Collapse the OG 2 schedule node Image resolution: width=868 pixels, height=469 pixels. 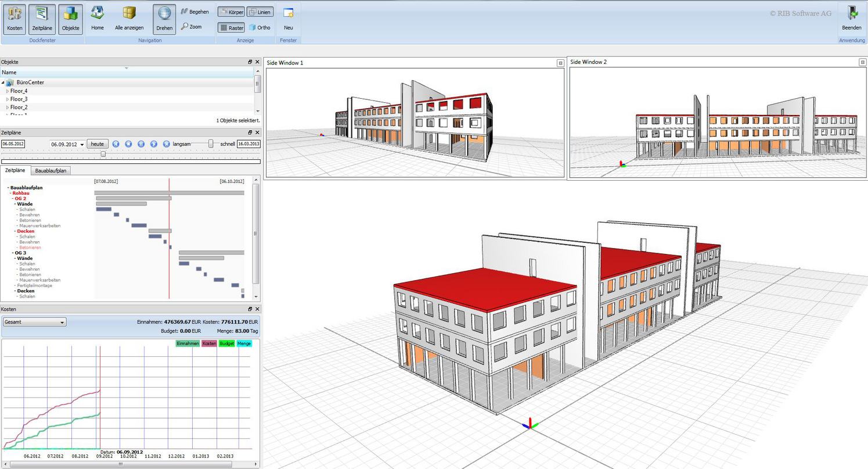[13, 199]
